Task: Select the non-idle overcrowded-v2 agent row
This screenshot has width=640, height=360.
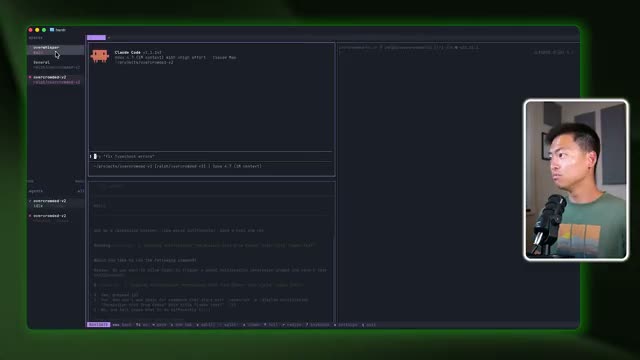Action: point(56,218)
